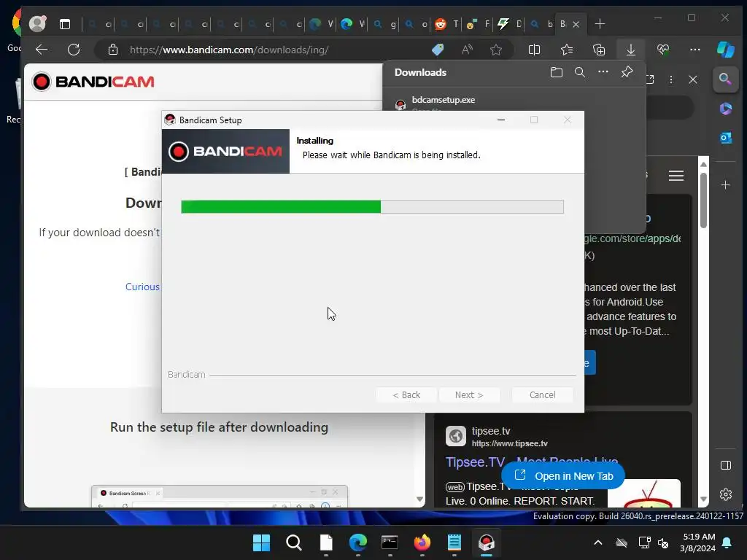Search downloads in Downloads panel
The image size is (747, 560).
click(580, 72)
